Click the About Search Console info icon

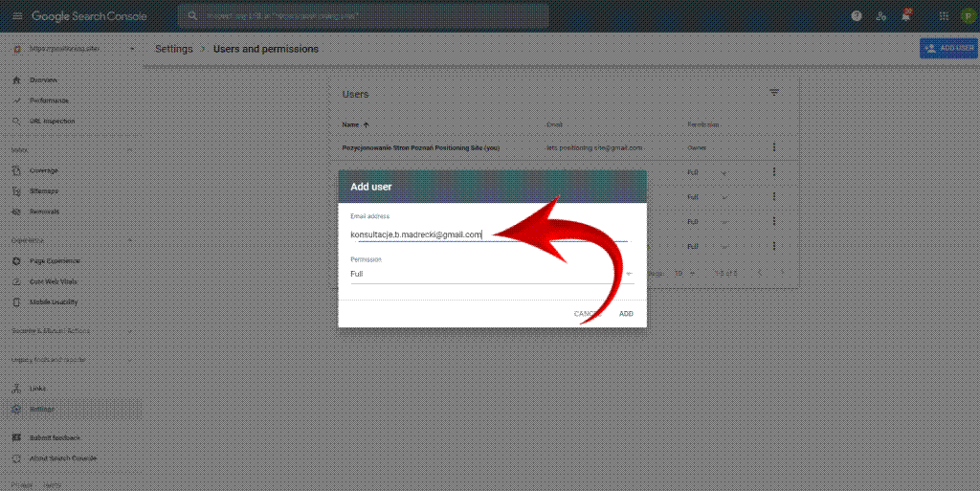click(17, 458)
